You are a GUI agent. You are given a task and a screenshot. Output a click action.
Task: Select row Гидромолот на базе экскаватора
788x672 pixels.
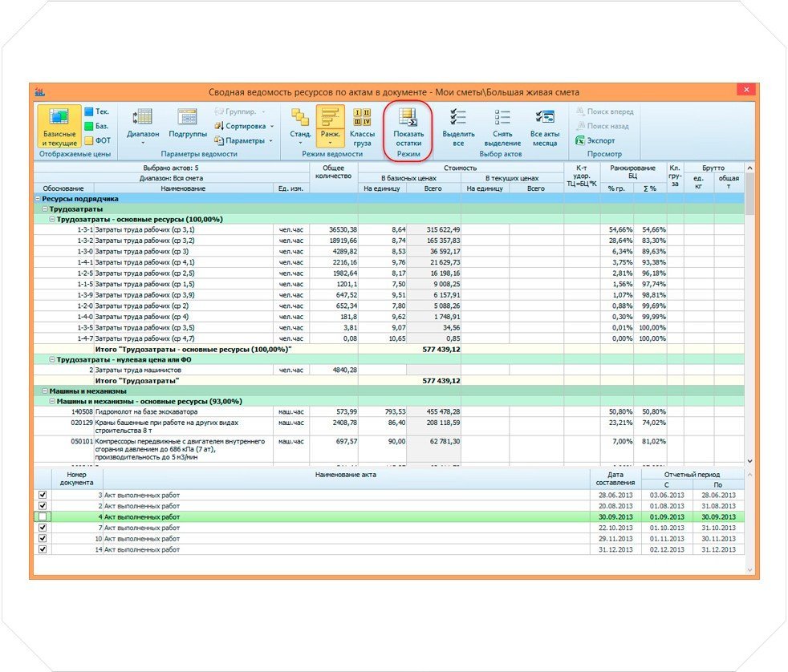point(389,412)
